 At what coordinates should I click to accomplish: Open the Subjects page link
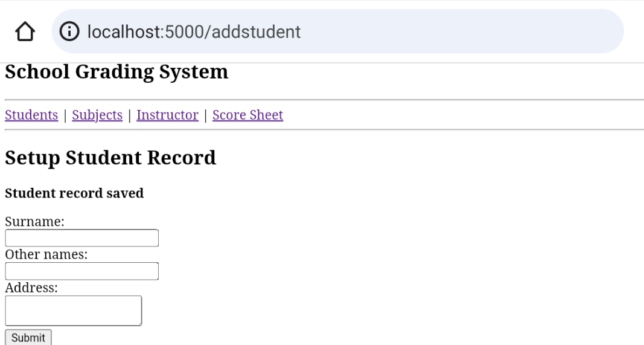(x=97, y=115)
